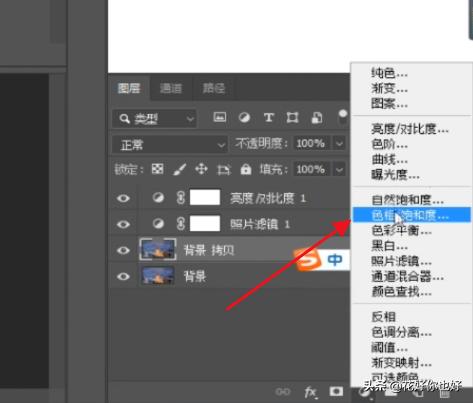Choose 曲线... from the menu
The image size is (473, 403).
click(x=412, y=160)
